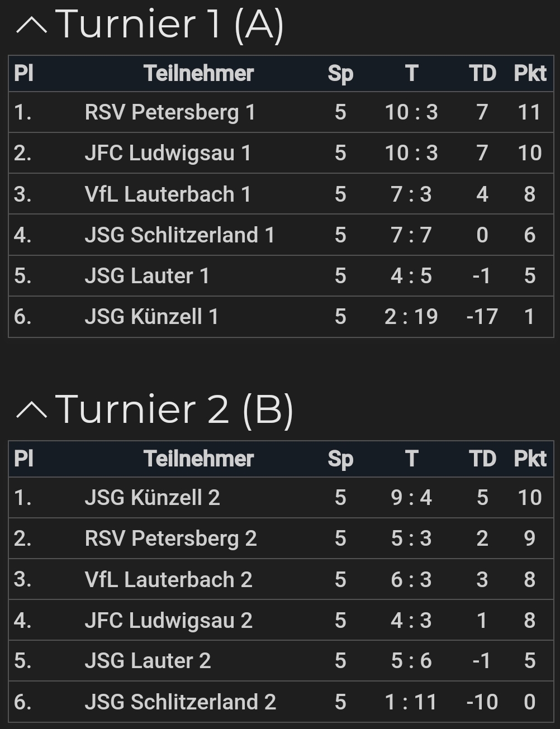Open JFC Ludwigsau 1 team entry
Viewport: 560px width, 729px height.
[281, 153]
